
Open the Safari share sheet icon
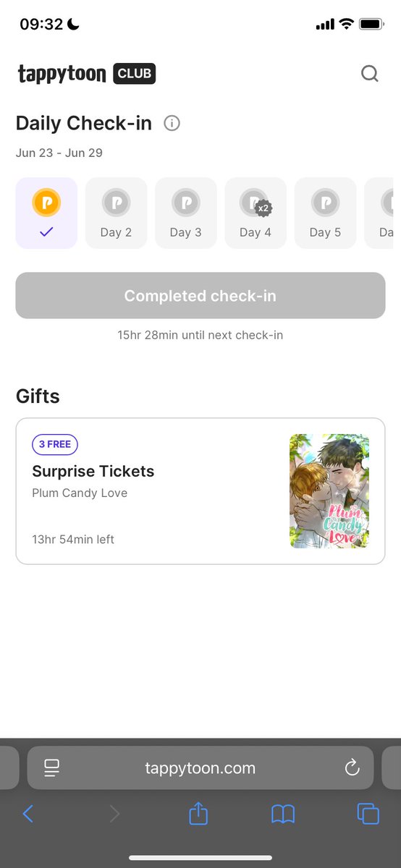198,813
